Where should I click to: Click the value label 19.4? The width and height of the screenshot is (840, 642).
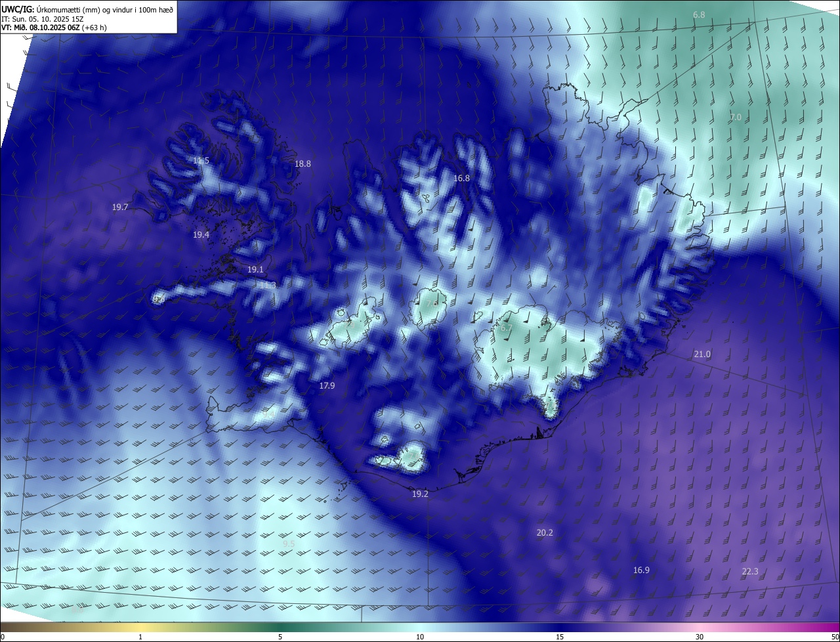pyautogui.click(x=201, y=235)
